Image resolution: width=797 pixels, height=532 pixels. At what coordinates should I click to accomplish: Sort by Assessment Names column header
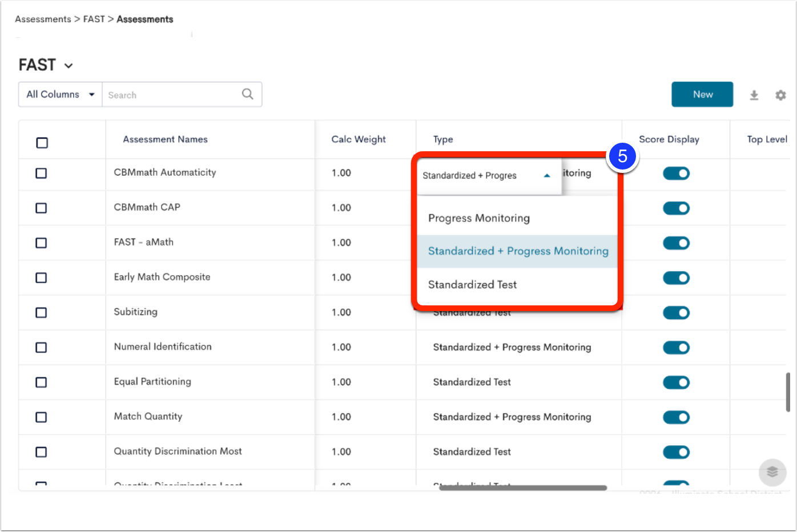(x=165, y=139)
